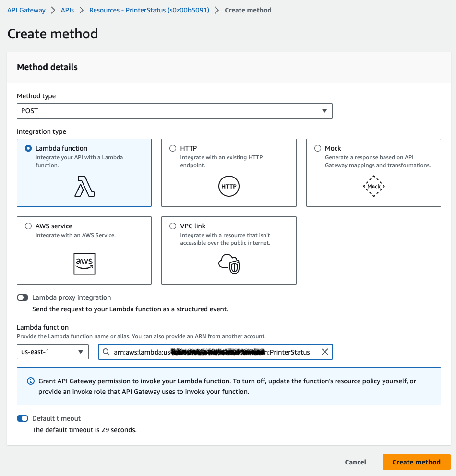Click the Lambda function symbol icon
Viewport: 456px width, 476px height.
[84, 186]
